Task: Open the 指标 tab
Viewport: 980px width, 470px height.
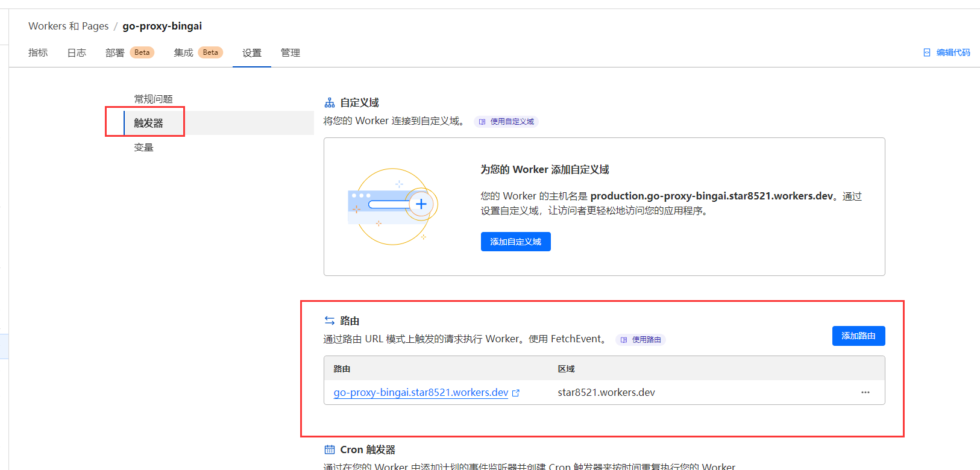Action: click(x=38, y=53)
